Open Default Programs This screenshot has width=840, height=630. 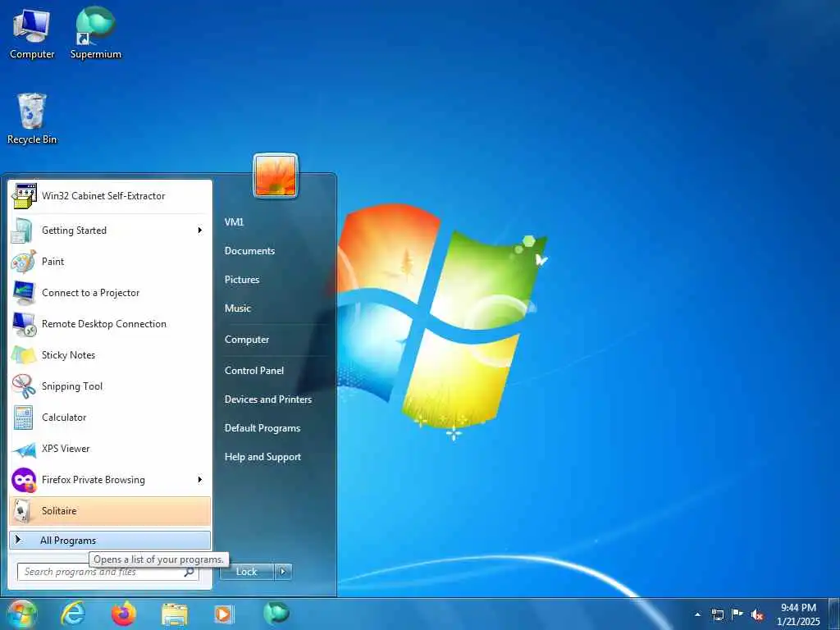262,428
